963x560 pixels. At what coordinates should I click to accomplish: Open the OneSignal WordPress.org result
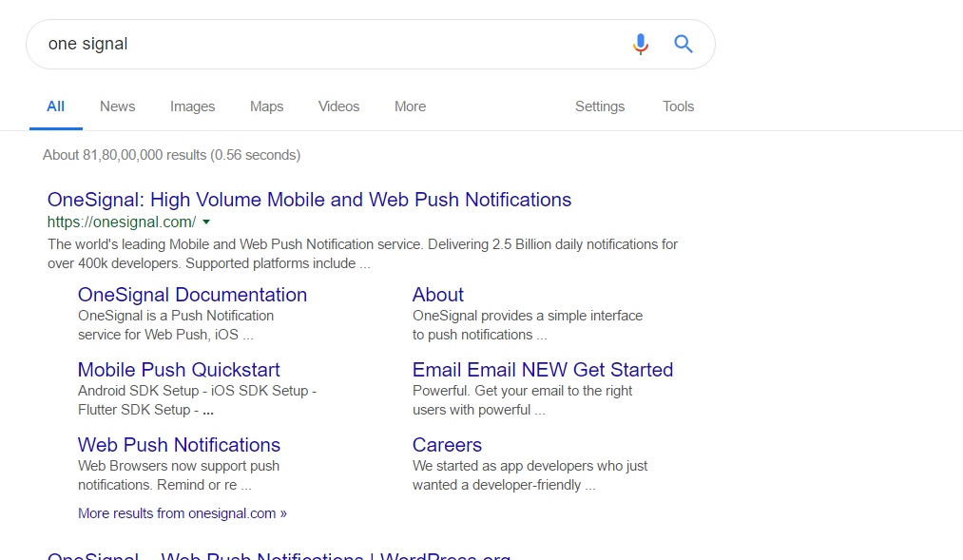click(x=279, y=556)
